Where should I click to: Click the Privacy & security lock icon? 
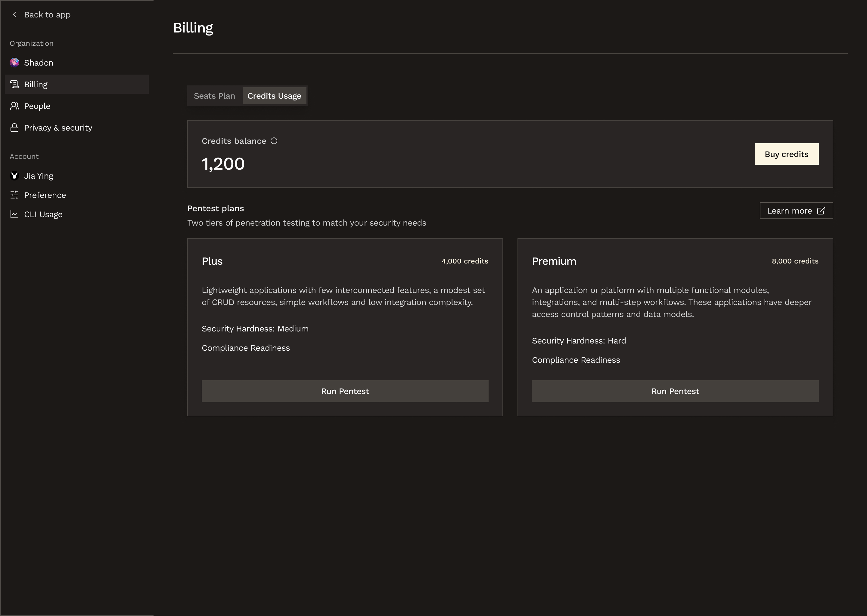14,128
